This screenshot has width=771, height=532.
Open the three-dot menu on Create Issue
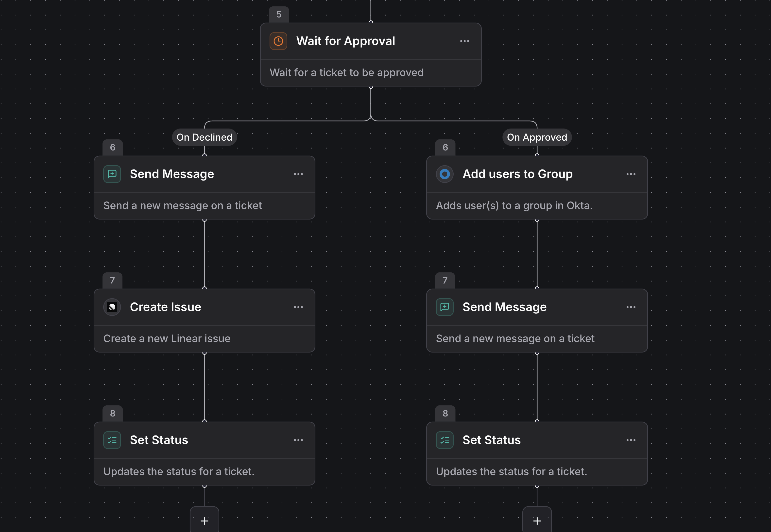298,307
